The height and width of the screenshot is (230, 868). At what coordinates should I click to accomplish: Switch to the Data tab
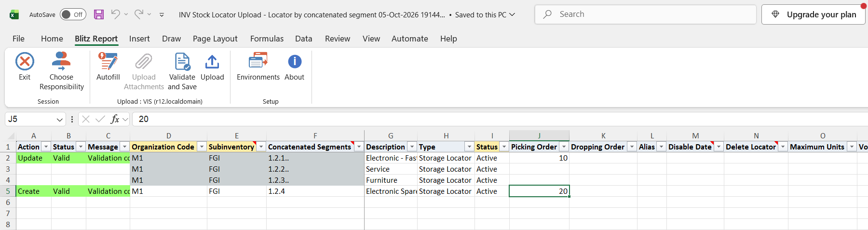(304, 39)
